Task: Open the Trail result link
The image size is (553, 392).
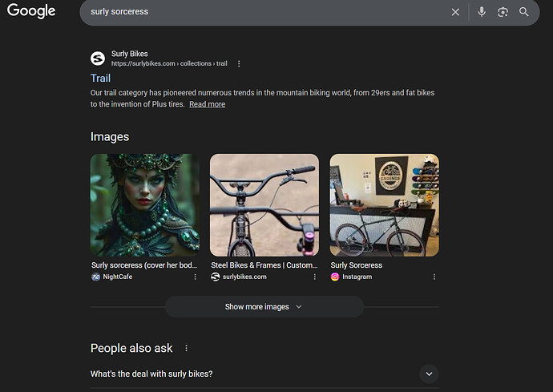Action: (x=101, y=78)
